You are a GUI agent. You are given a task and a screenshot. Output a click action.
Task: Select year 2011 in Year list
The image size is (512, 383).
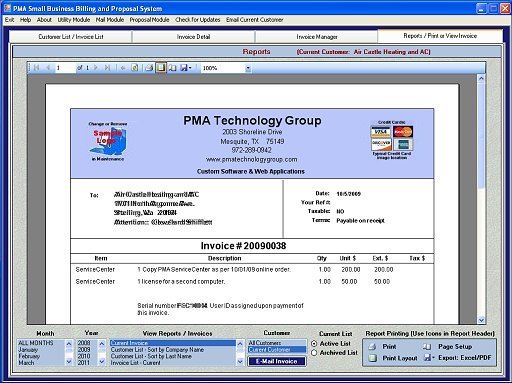coord(87,362)
